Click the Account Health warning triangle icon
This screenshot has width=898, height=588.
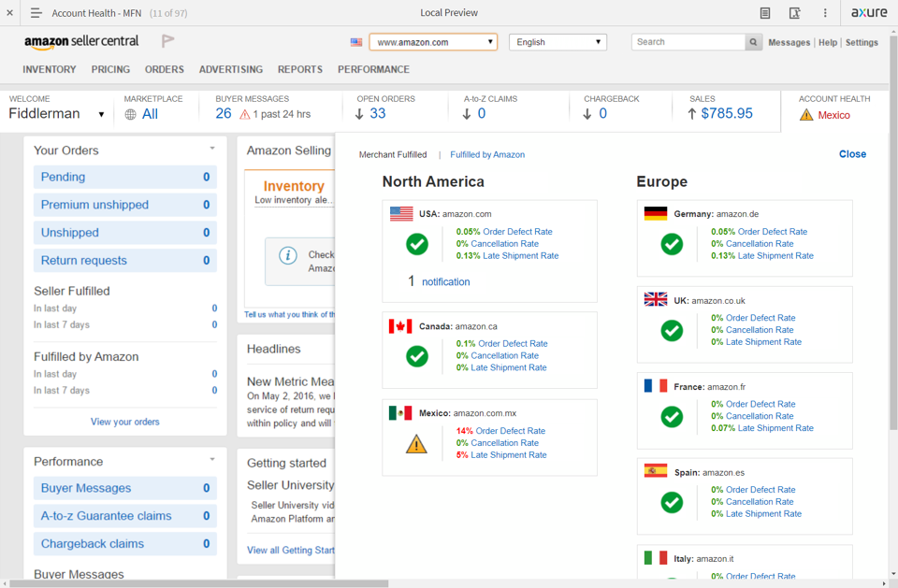coord(806,114)
